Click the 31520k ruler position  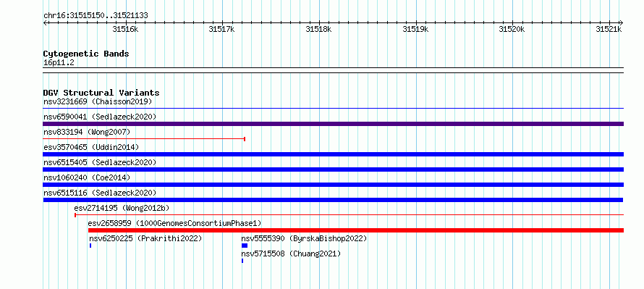pyautogui.click(x=512, y=29)
